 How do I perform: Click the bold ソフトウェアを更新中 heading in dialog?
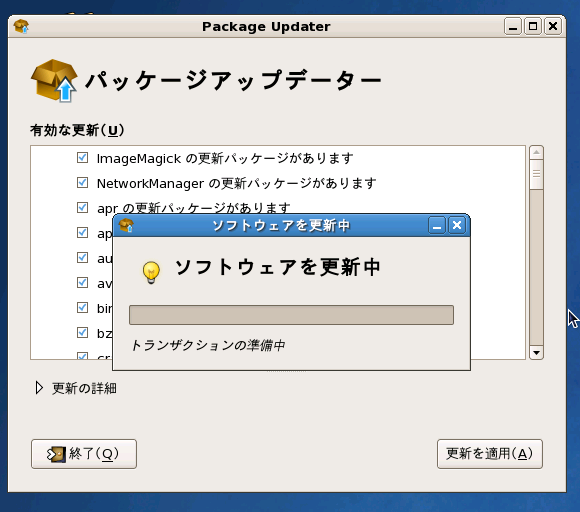(277, 267)
